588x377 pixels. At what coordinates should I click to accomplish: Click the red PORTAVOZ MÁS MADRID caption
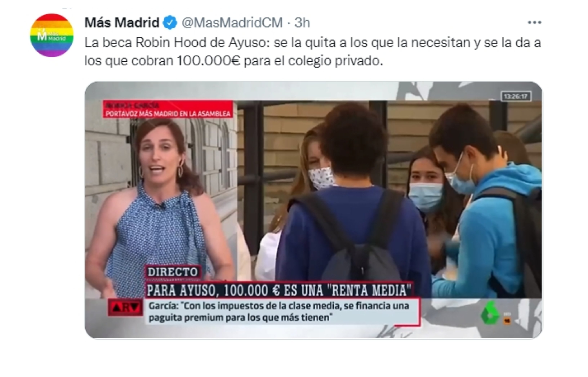(168, 109)
